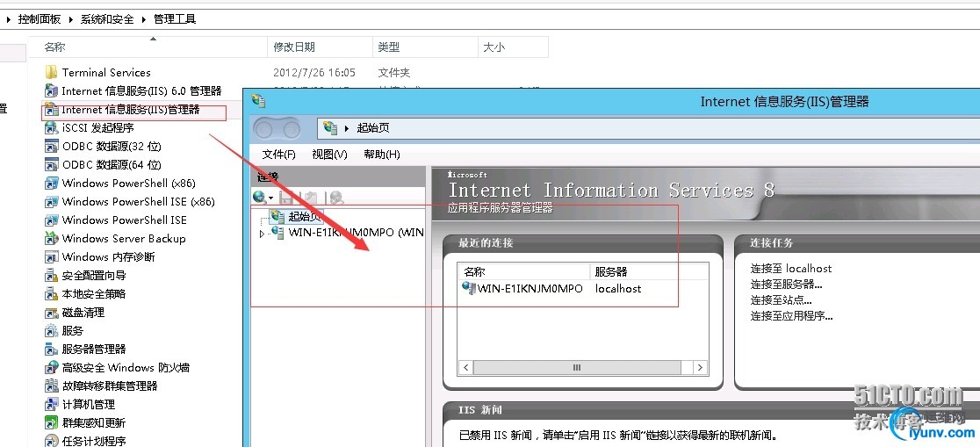Click the 服务 gear icon
The width and height of the screenshot is (980, 447).
(x=52, y=331)
